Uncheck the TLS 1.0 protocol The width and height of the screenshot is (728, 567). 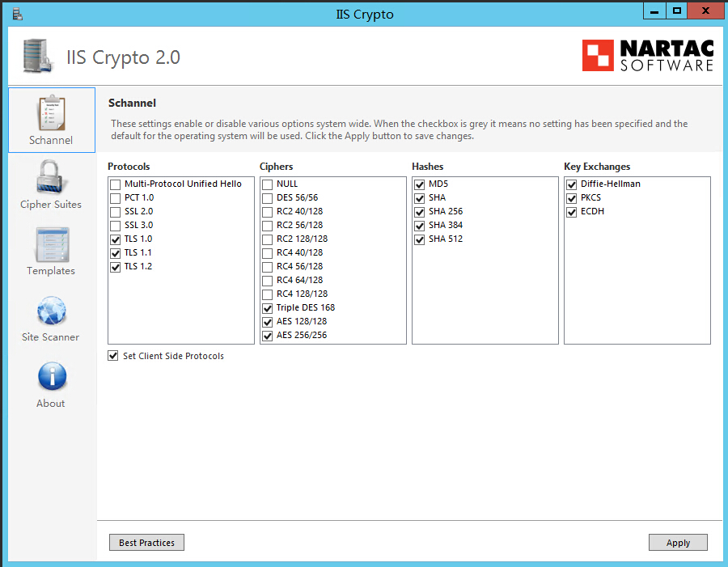pos(115,239)
